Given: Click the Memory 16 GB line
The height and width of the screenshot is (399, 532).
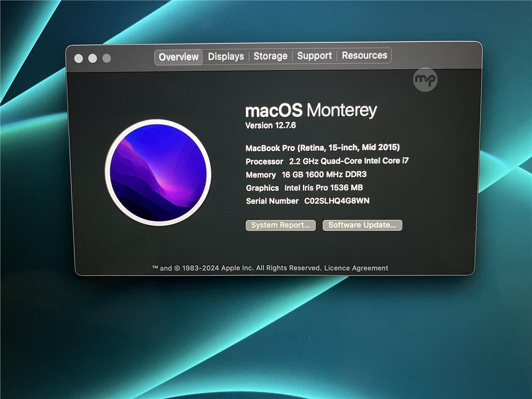Looking at the screenshot, I should [306, 175].
